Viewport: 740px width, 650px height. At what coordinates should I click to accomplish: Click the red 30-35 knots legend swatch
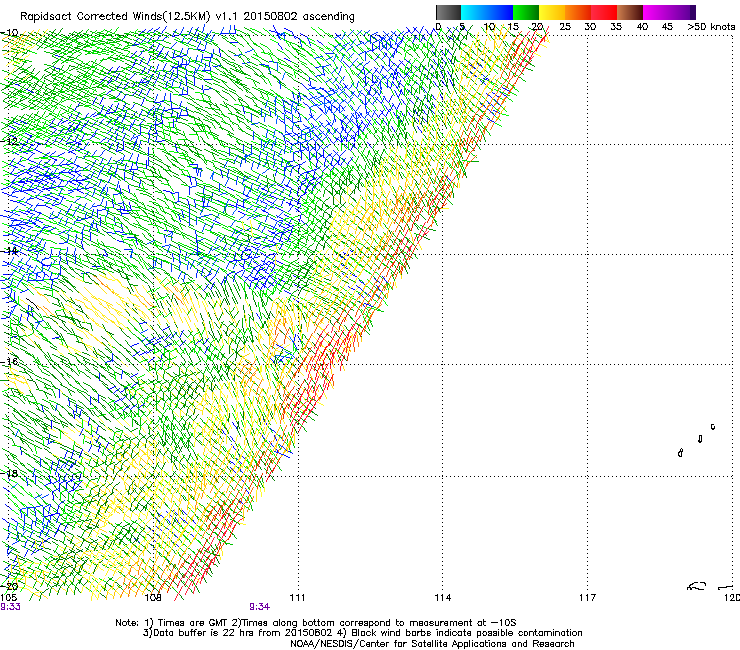pos(604,12)
